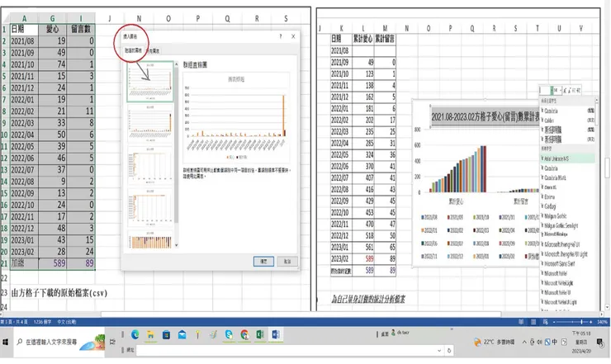Switch to Excel via taskbar icon

[x=260, y=334]
